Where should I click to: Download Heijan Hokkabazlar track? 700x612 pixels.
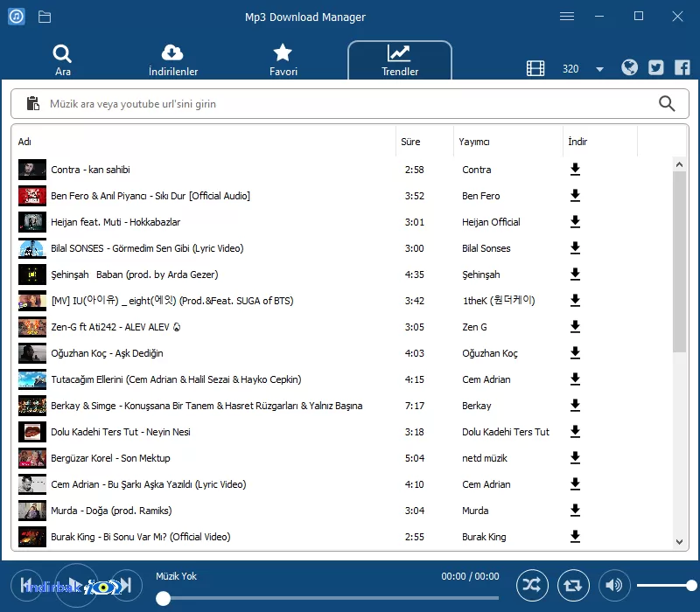tap(575, 222)
